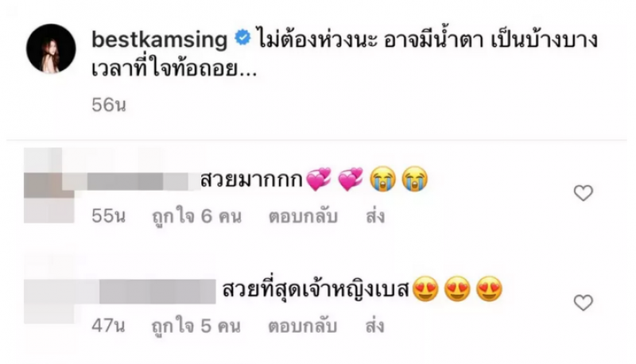This screenshot has width=636, height=364.
Task: Click the blue verified badge beside bestkamsing
Action: [242, 38]
